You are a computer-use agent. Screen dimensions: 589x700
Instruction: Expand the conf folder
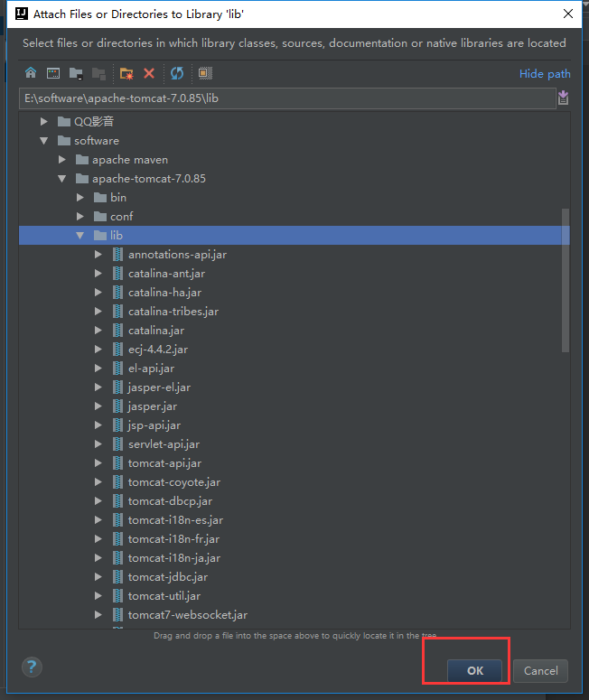tap(79, 217)
